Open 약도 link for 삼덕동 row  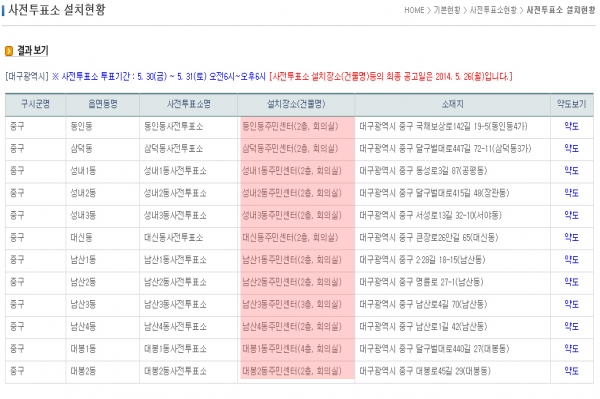click(571, 148)
